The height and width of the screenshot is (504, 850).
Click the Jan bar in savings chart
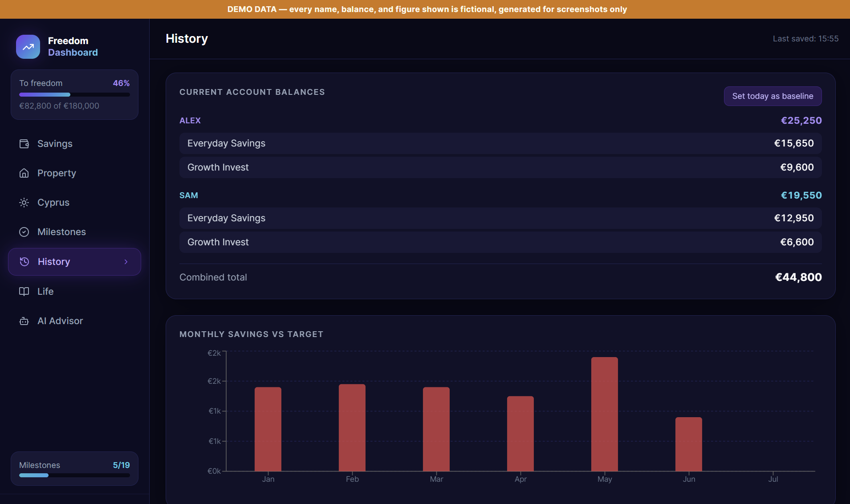click(x=268, y=429)
